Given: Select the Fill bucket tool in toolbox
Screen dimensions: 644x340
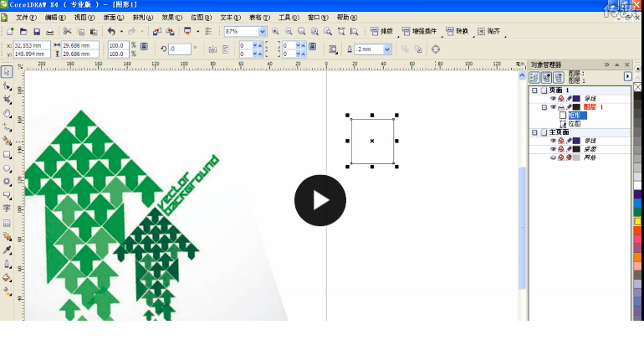Looking at the screenshot, I should 7,277.
